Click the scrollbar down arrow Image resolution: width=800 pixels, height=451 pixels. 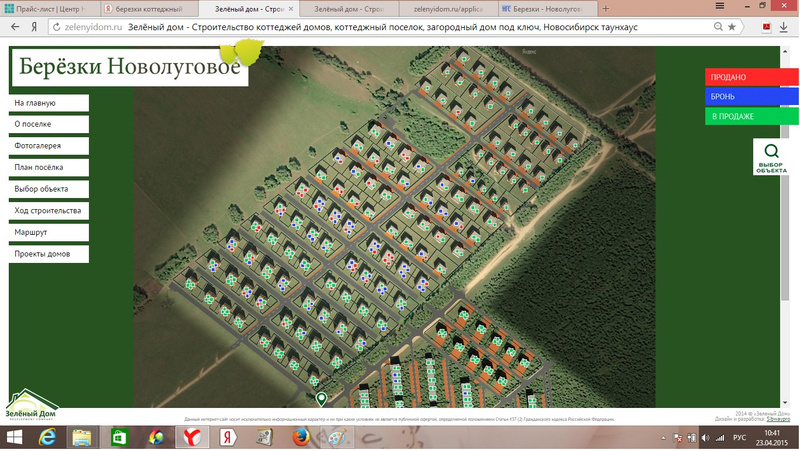pyautogui.click(x=785, y=403)
